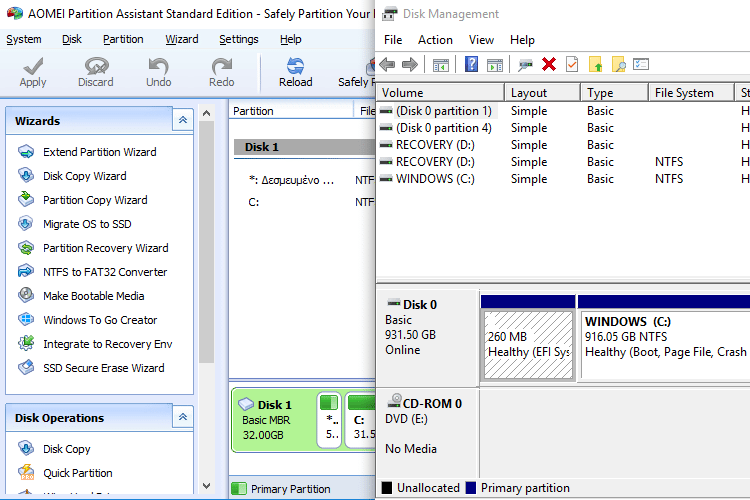Select the (Disk 0 partition 1) volume row
The image size is (750, 500).
(562, 111)
